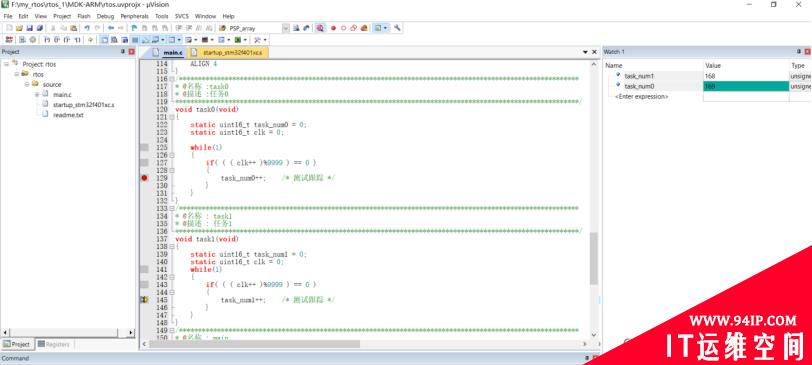This screenshot has height=365, width=812.
Task: Open the Registers panel tab
Action: (x=55, y=344)
